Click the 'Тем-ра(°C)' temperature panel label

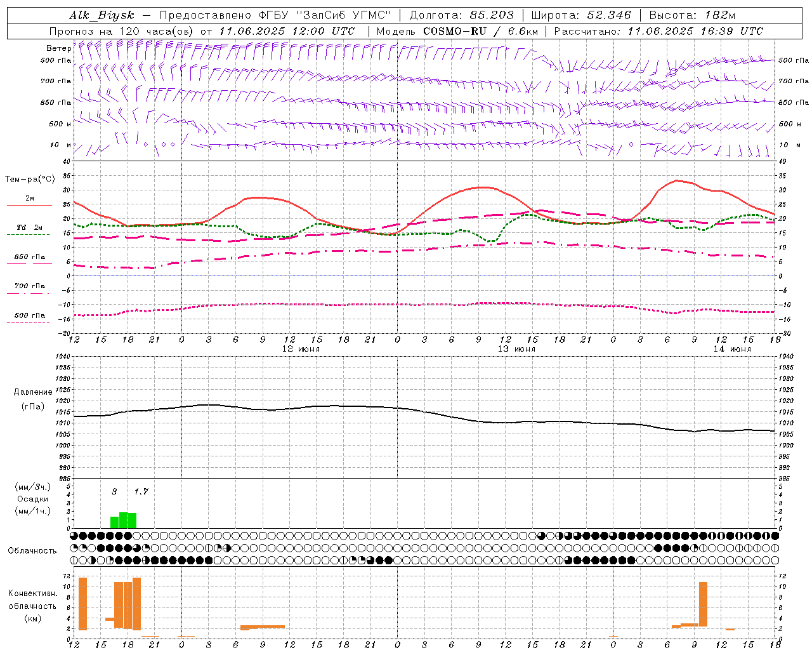(x=30, y=180)
